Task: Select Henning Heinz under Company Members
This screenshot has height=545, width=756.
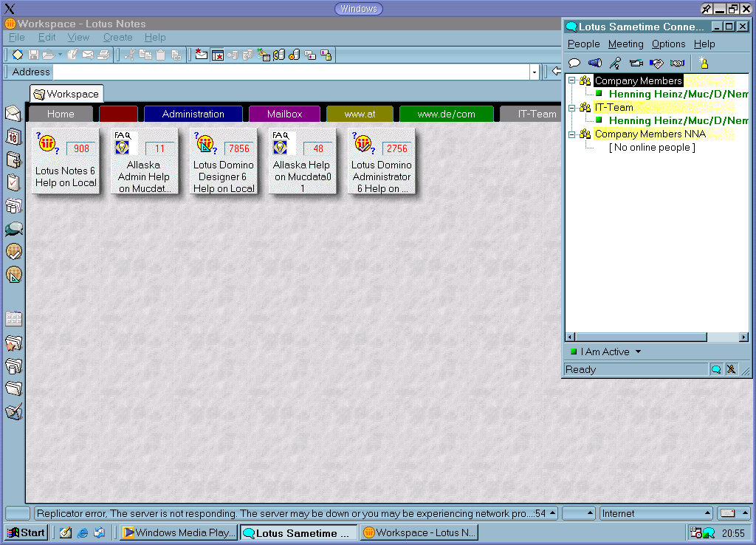Action: (x=678, y=94)
